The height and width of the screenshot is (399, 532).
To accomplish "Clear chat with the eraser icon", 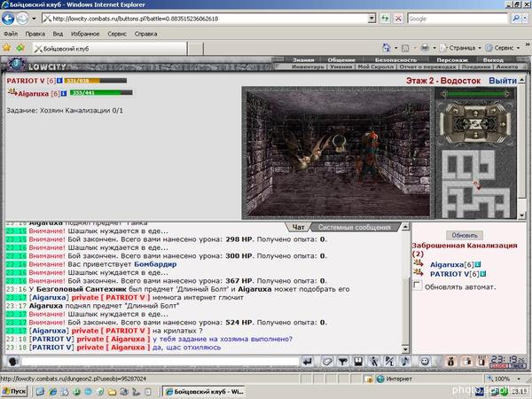I will [x=327, y=362].
